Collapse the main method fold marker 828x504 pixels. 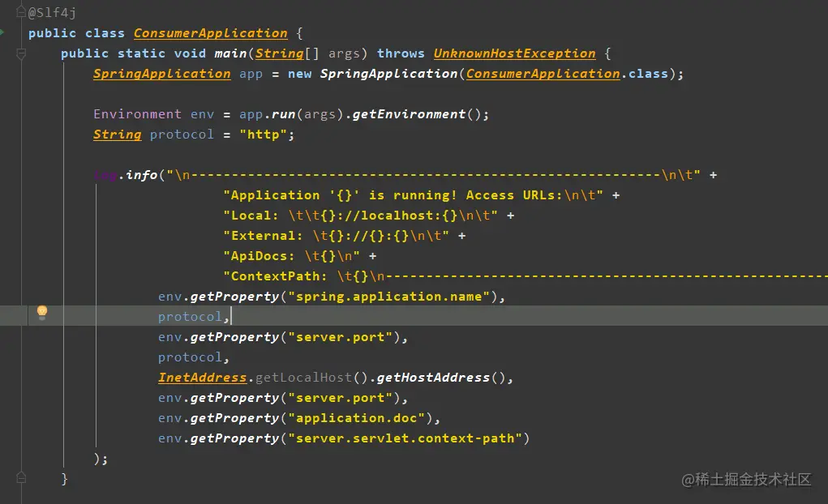coord(21,53)
